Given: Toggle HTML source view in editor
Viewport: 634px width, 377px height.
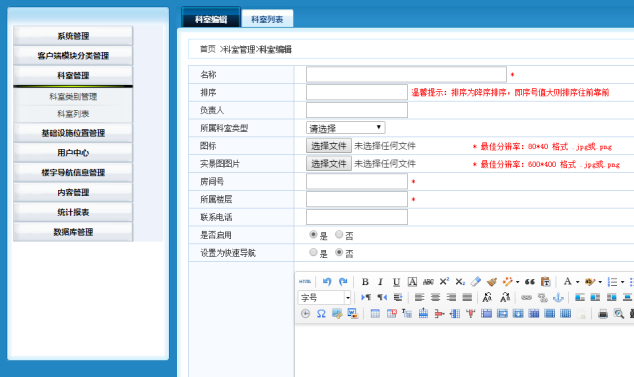Looking at the screenshot, I should 305,282.
